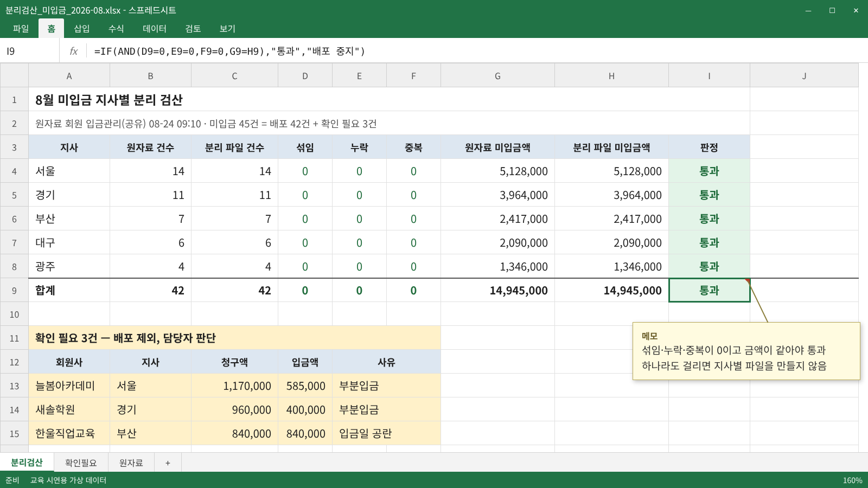
Task: Select the 585,000 deposit amount cell
Action: pos(305,386)
